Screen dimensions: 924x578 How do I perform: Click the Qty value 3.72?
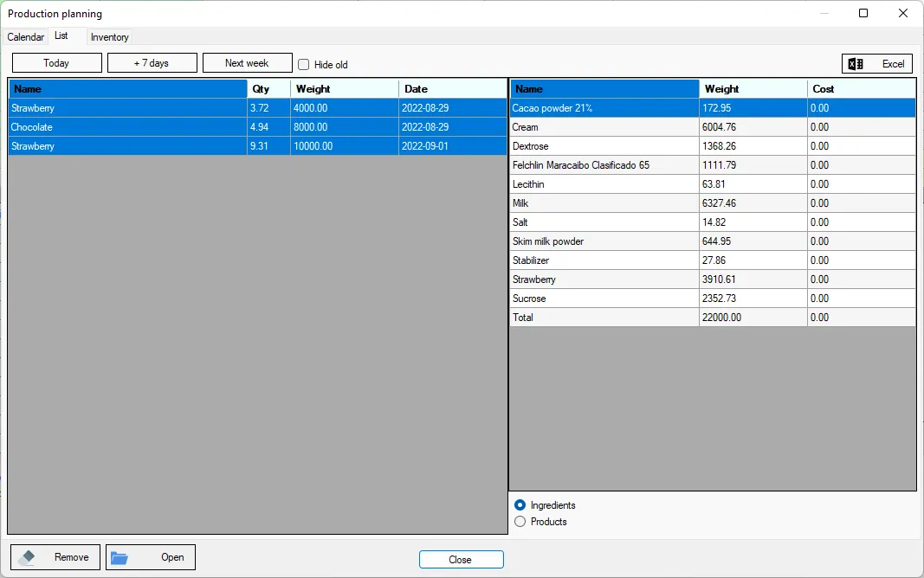tap(268, 108)
